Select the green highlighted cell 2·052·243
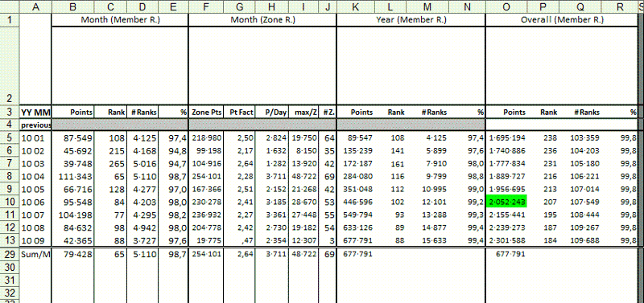Image resolution: width=644 pixels, height=303 pixels. click(506, 202)
